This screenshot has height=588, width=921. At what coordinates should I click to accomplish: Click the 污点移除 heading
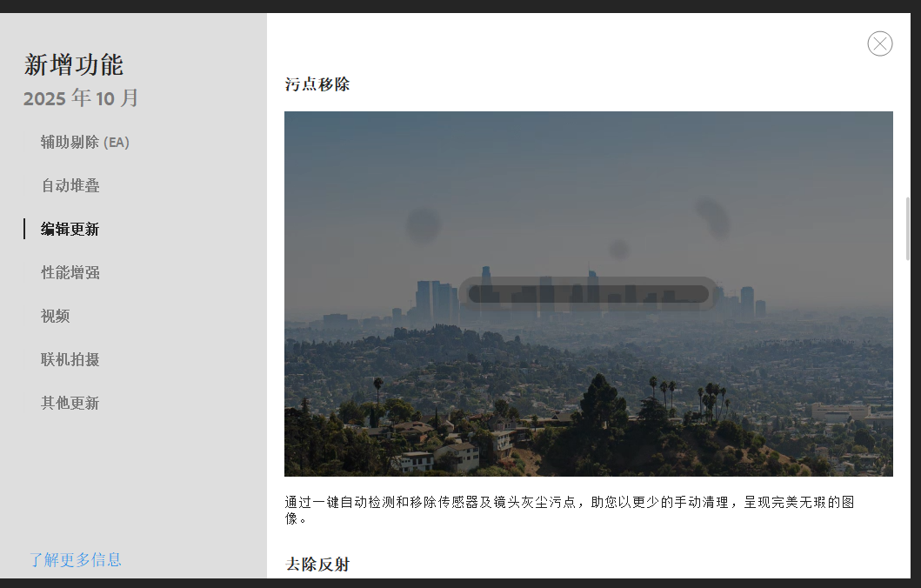[317, 85]
